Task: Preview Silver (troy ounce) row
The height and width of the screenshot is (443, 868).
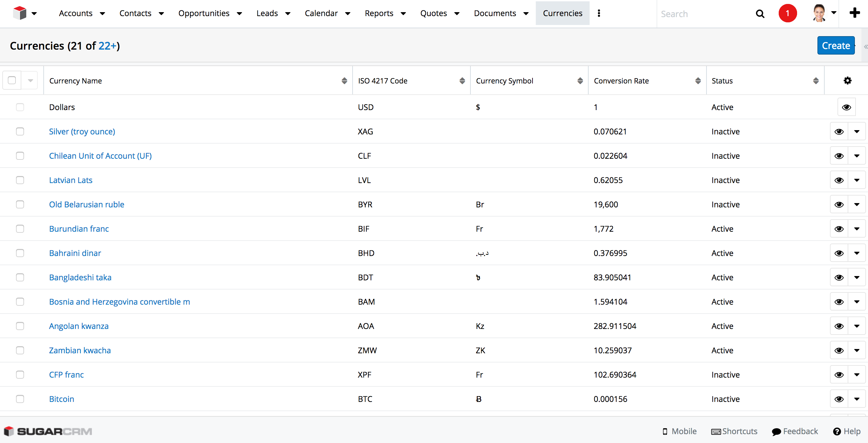Action: click(x=839, y=131)
